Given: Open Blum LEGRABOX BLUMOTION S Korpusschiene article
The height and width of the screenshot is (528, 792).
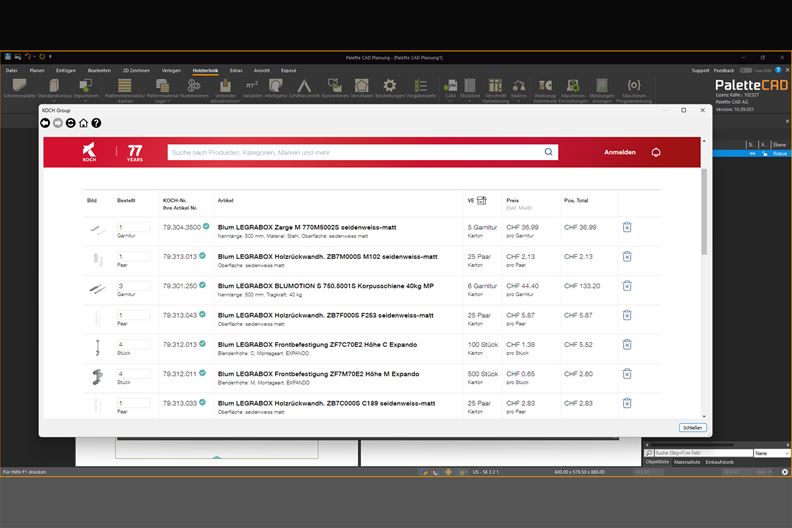Looking at the screenshot, I should (x=326, y=286).
